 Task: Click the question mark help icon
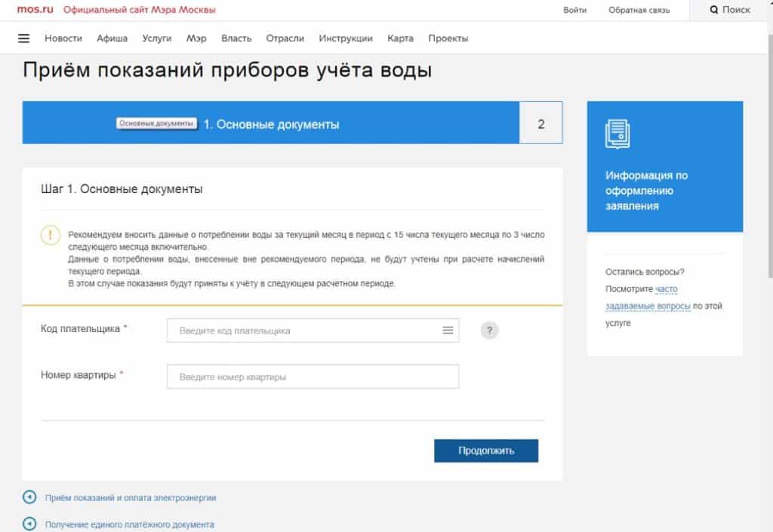pyautogui.click(x=490, y=331)
